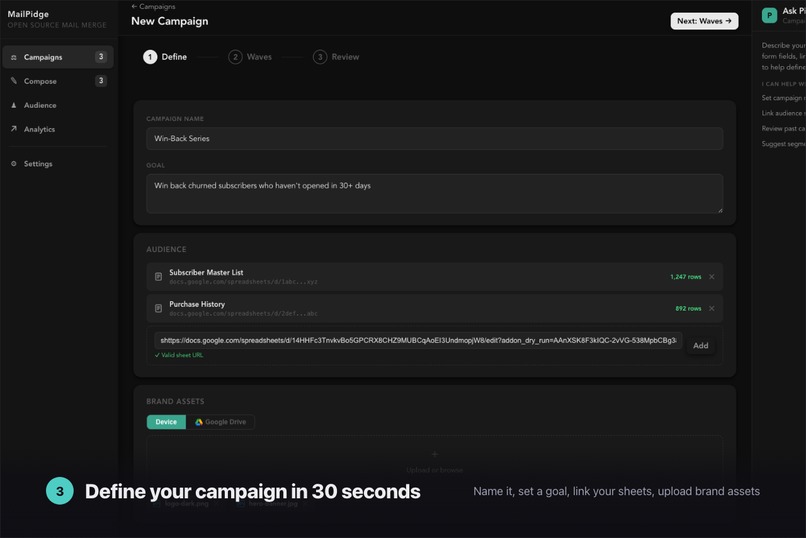The image size is (806, 538).
Task: Click the Settings gear icon
Action: (x=14, y=163)
